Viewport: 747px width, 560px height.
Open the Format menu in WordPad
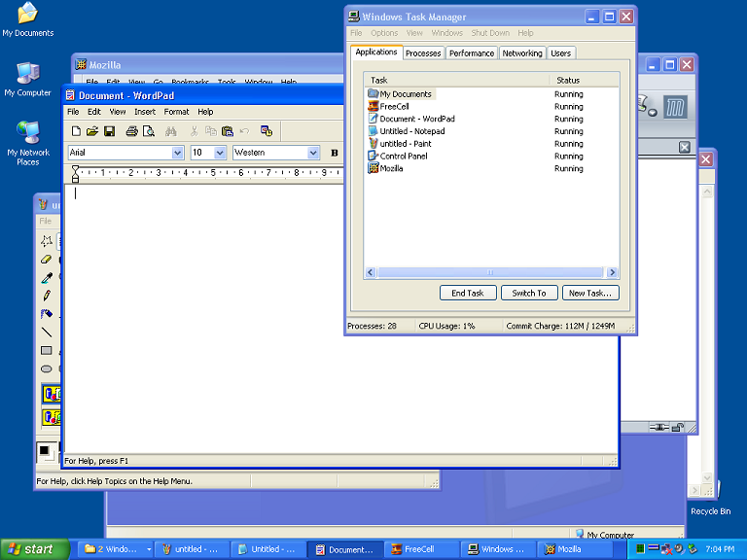click(176, 112)
